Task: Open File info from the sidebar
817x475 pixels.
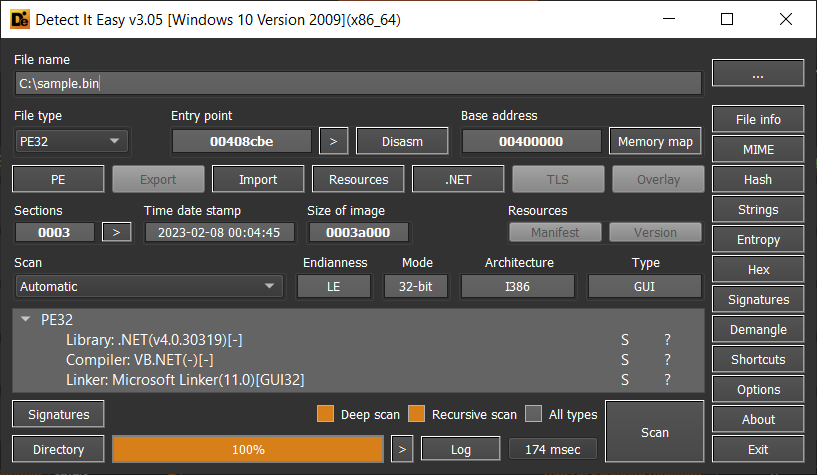Action: point(758,119)
